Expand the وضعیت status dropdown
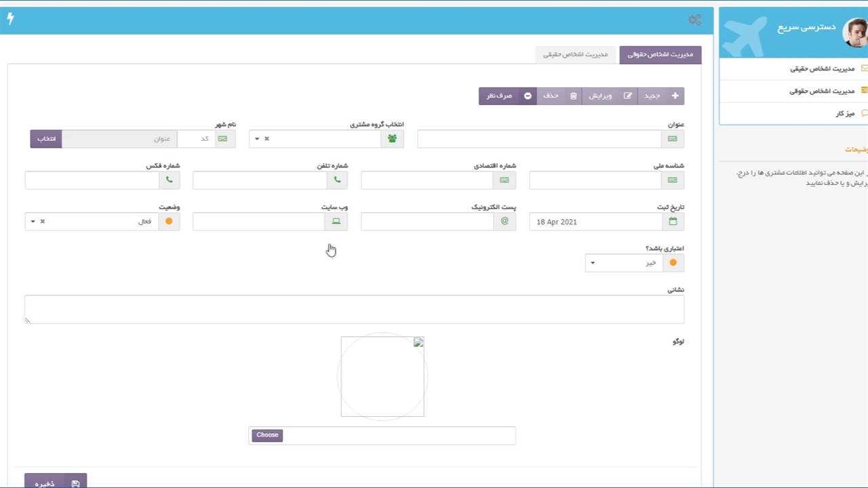 (x=33, y=222)
